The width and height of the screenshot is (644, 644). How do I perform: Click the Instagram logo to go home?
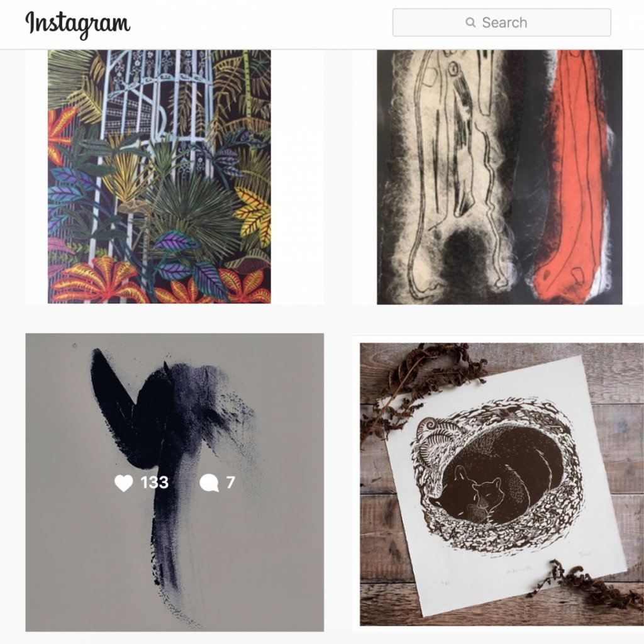(78, 24)
